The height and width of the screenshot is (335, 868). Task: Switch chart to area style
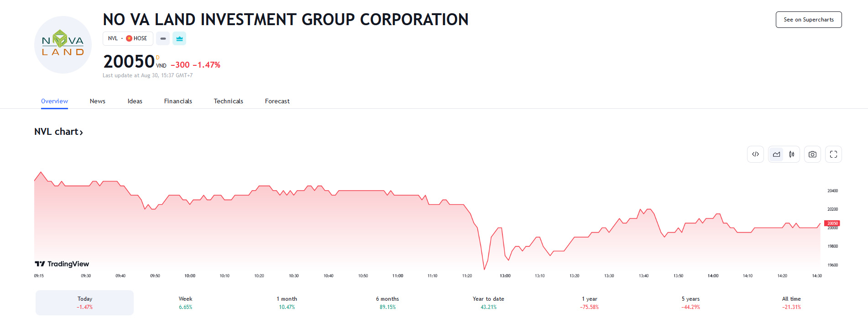pyautogui.click(x=776, y=154)
